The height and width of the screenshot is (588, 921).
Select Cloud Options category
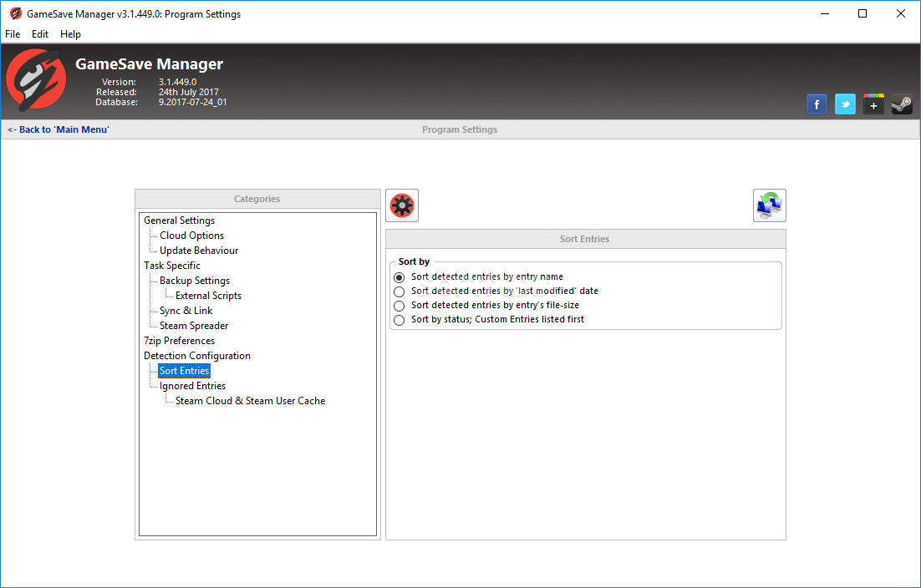tap(191, 236)
